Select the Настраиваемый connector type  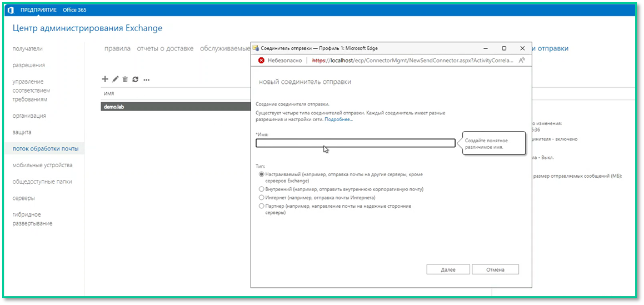pyautogui.click(x=261, y=174)
